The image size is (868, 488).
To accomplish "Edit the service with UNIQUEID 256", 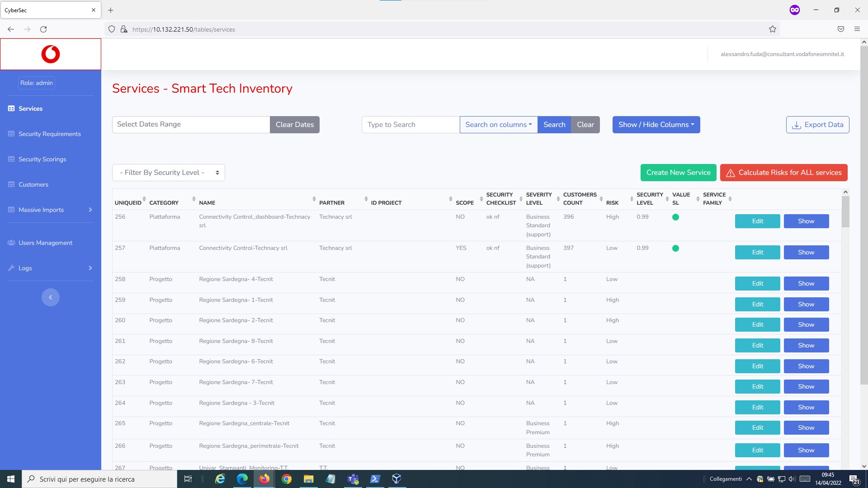I will click(x=757, y=221).
